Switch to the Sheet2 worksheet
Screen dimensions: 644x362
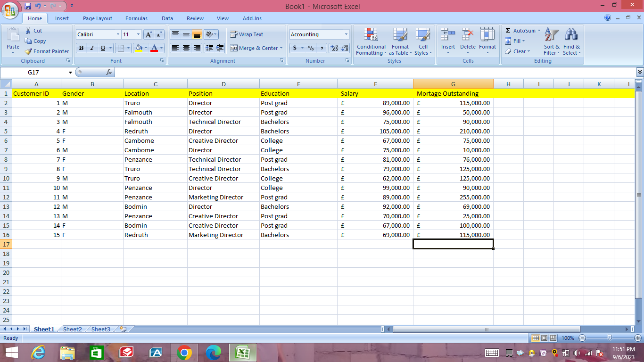pyautogui.click(x=73, y=329)
